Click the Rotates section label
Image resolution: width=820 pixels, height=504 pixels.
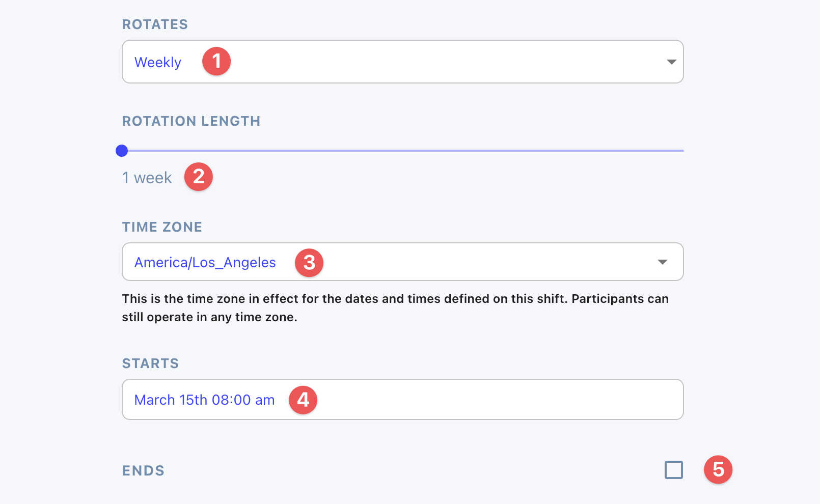point(155,24)
